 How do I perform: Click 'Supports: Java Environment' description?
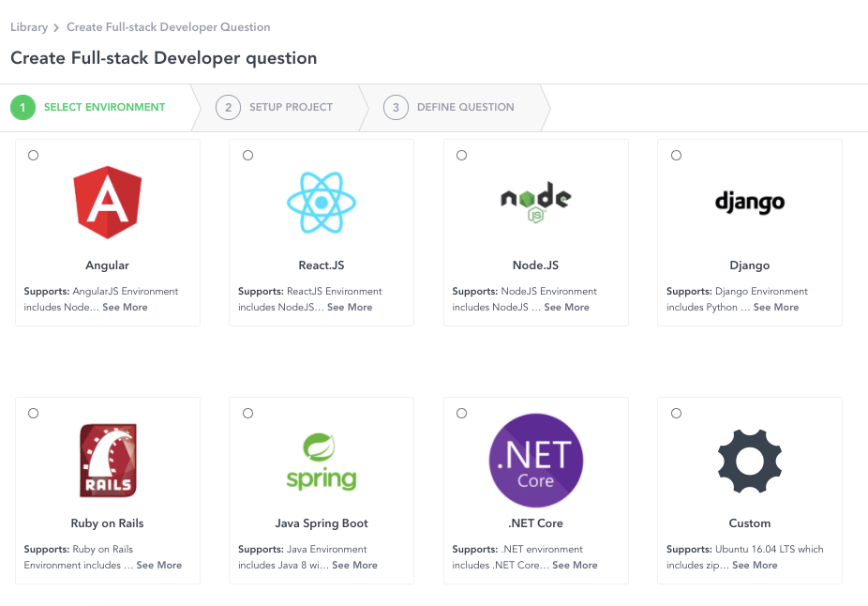tap(302, 550)
